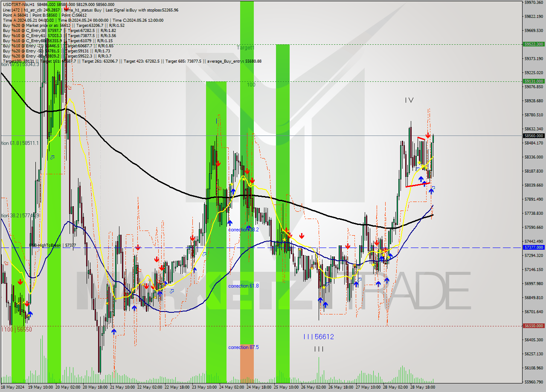Click the '100' label under Target1
Image resolution: width=546 pixels, height=392 pixels.
point(251,85)
